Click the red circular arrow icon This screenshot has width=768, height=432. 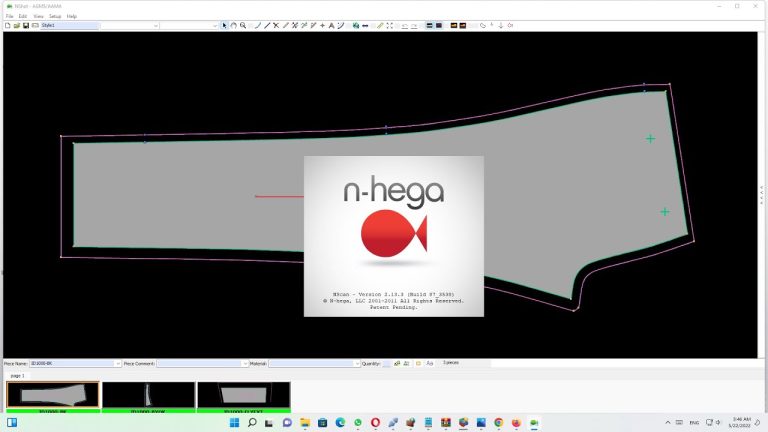(x=510, y=25)
